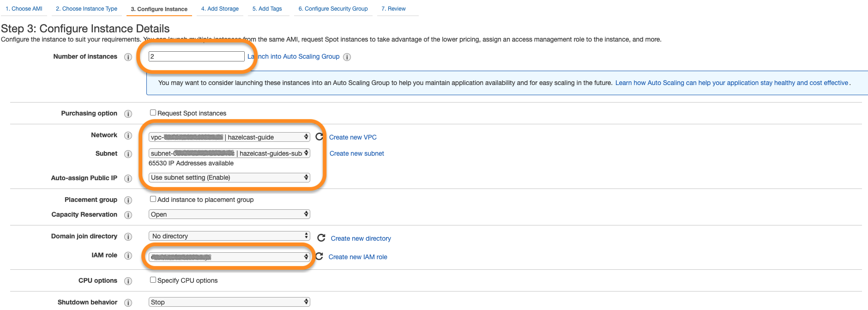Open the Capacity Reservation dropdown
The height and width of the screenshot is (310, 868).
[229, 214]
